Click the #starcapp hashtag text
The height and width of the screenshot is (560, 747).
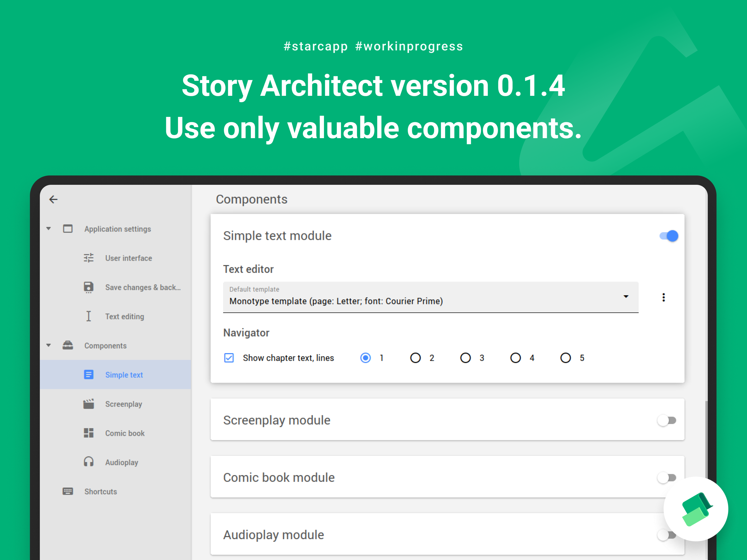[316, 46]
